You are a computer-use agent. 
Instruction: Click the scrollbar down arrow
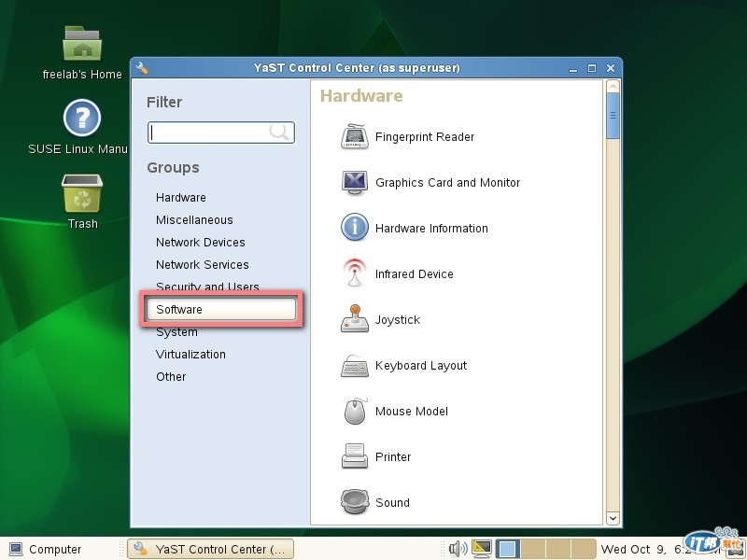point(613,518)
